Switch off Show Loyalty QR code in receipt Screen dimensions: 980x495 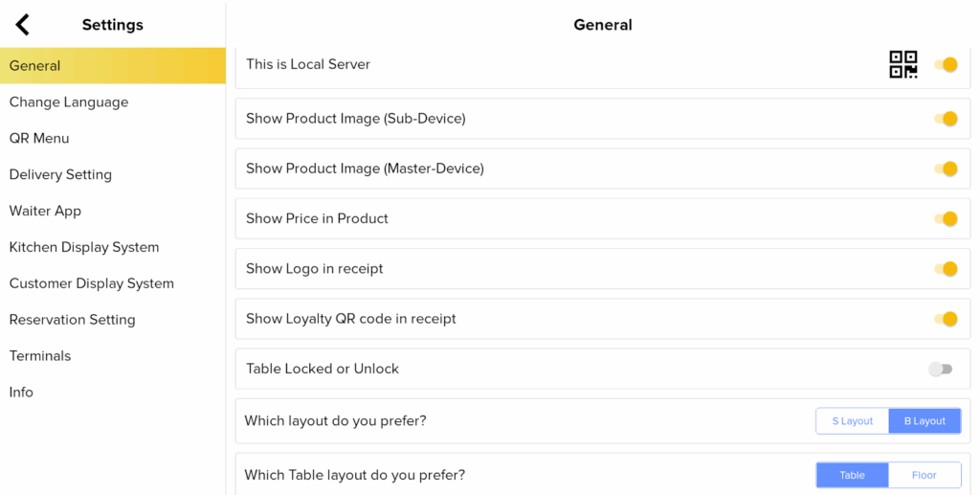pyautogui.click(x=946, y=319)
